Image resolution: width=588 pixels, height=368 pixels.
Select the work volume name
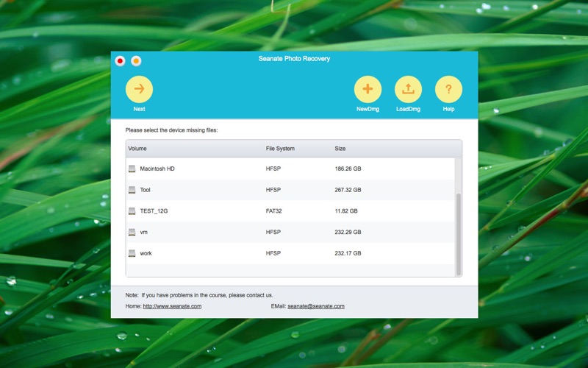pyautogui.click(x=146, y=253)
